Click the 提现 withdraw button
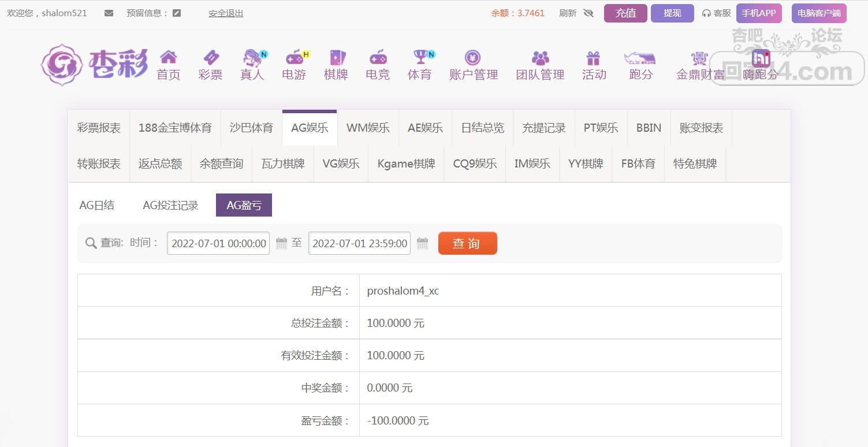 (x=672, y=13)
